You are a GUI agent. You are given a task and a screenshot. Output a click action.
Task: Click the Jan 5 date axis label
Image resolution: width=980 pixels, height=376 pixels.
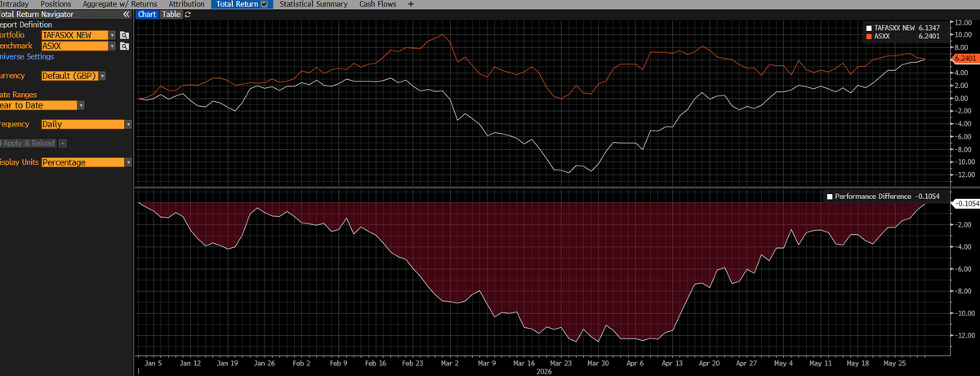pyautogui.click(x=154, y=363)
